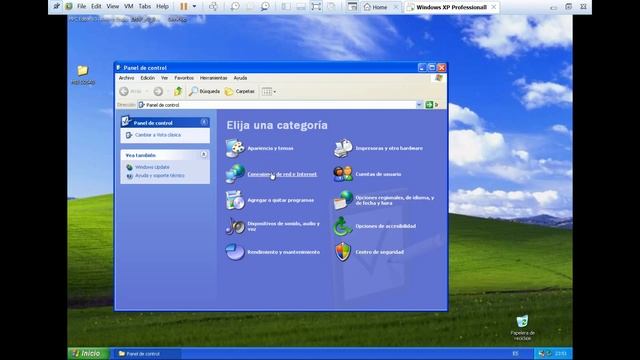Click the green Ir go arrow
Viewport: 640px width, 360px height.
pyautogui.click(x=429, y=105)
